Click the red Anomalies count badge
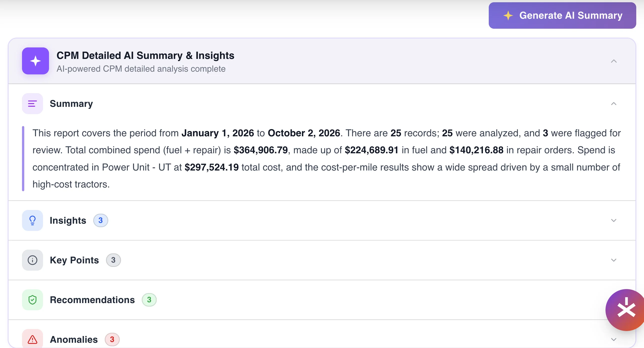 point(112,340)
